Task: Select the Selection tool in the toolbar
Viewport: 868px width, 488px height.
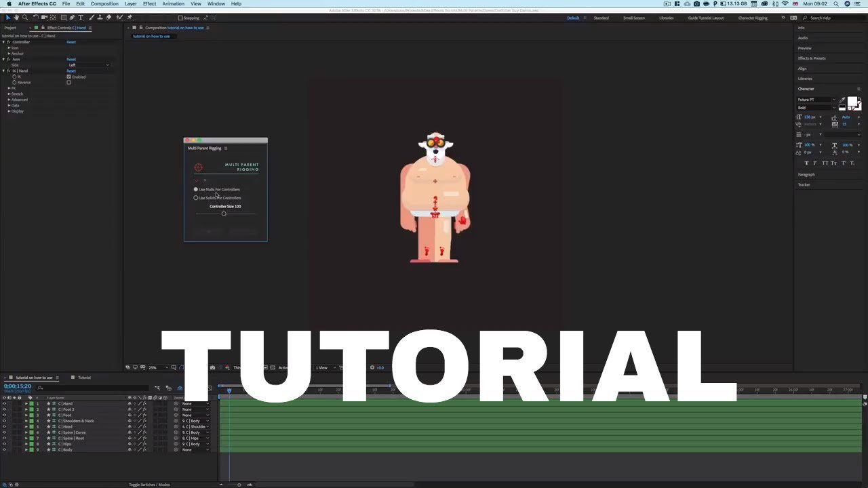Action: (x=8, y=17)
